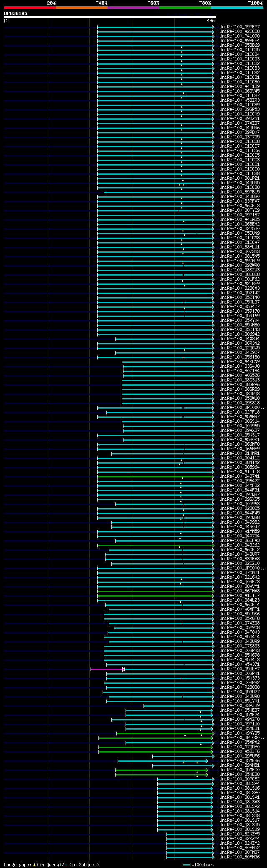Select the UniRef100_Q84TM2 label
The height and width of the screenshot is (868, 267).
[239, 462]
